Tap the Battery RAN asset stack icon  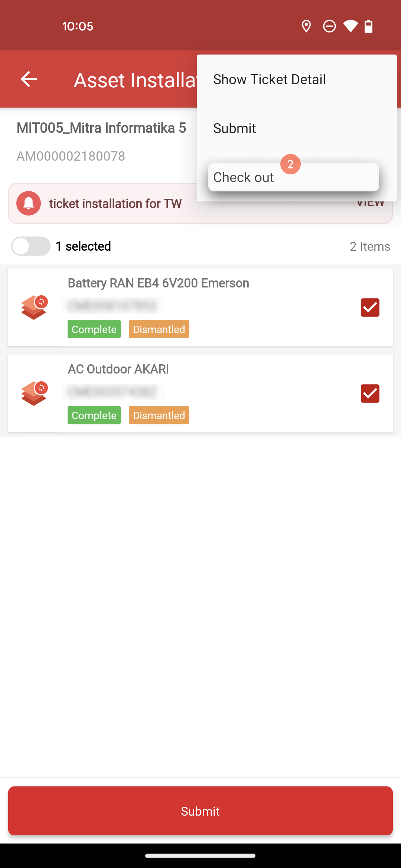(x=34, y=308)
